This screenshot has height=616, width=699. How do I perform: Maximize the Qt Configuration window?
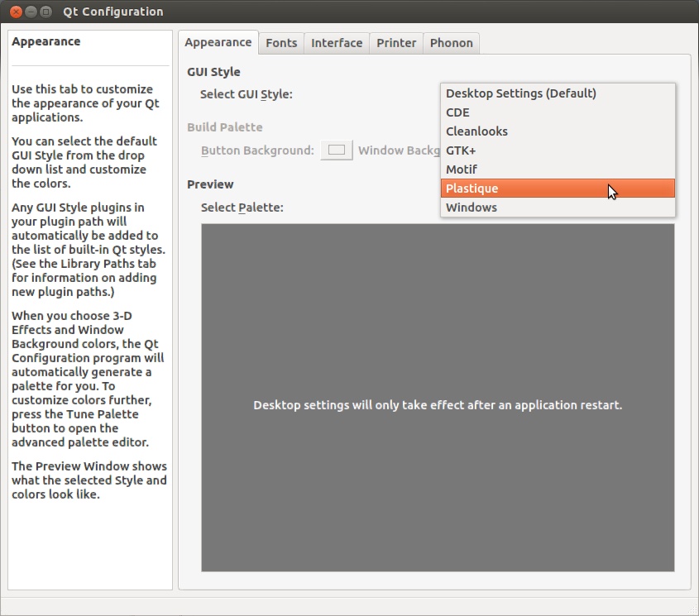click(45, 12)
